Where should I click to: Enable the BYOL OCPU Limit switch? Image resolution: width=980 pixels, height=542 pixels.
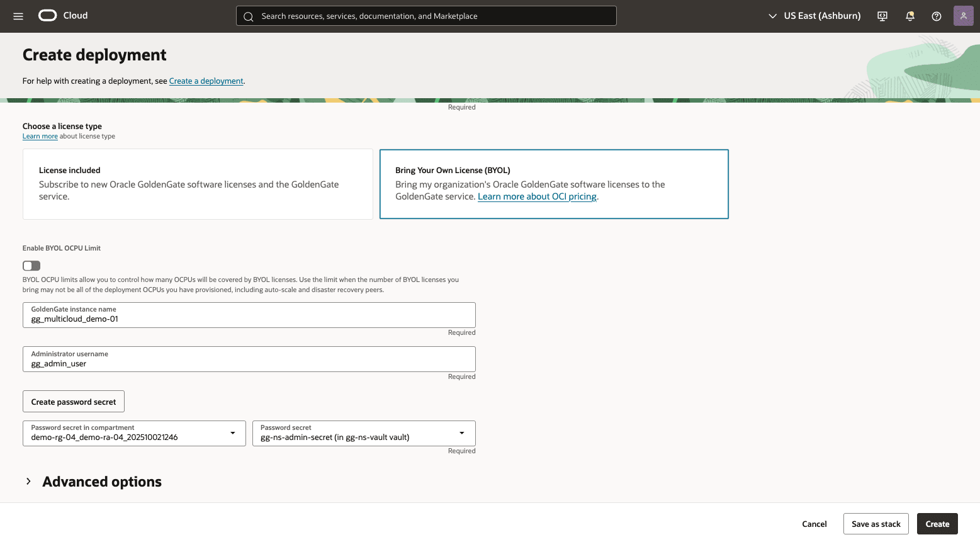point(31,265)
